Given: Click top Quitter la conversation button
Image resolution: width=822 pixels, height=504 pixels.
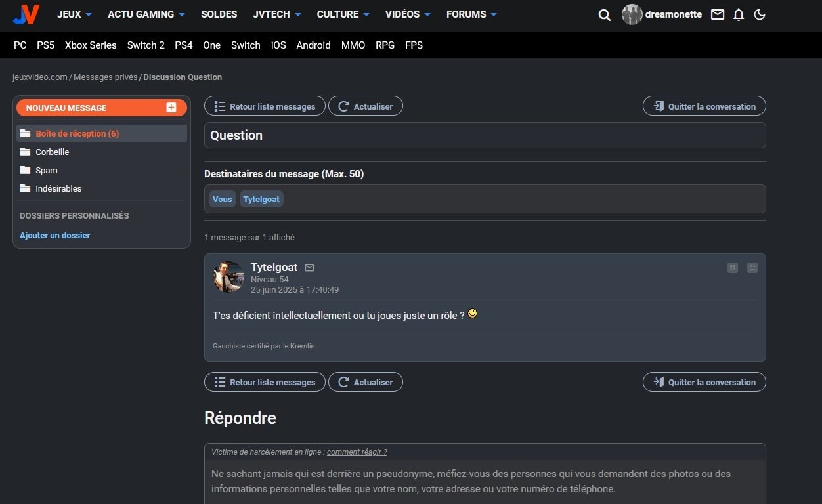Looking at the screenshot, I should pyautogui.click(x=704, y=106).
